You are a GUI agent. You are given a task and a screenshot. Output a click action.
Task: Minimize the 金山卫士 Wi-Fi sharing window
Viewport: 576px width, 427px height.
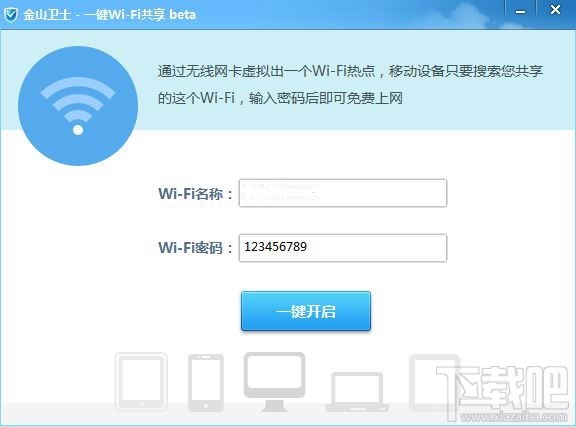tap(520, 12)
